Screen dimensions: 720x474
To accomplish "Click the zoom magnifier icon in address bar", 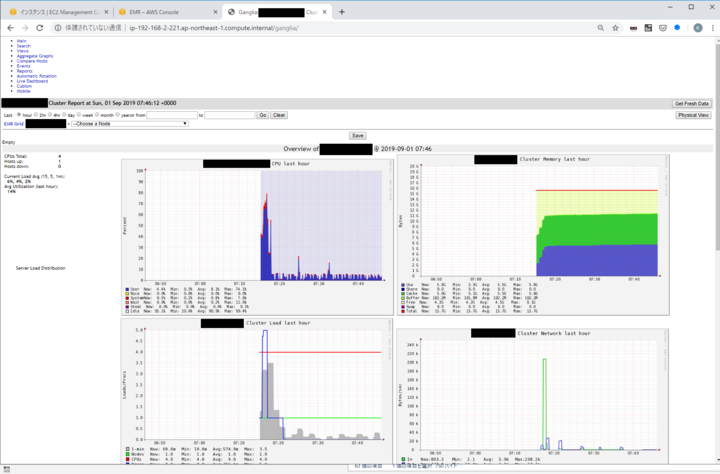I will (x=601, y=28).
